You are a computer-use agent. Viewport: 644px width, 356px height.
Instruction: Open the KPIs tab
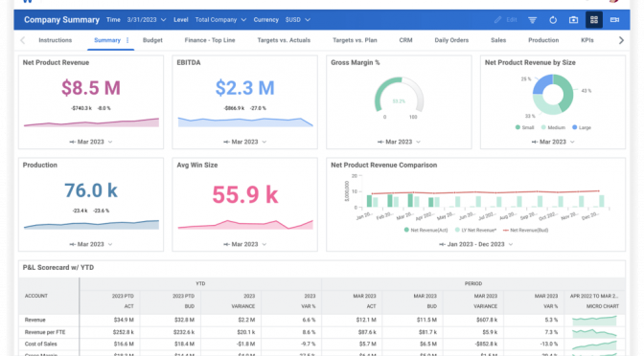pyautogui.click(x=586, y=40)
